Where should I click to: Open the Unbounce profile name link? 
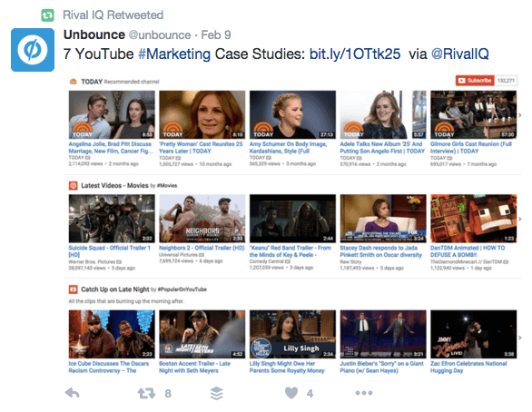[x=94, y=34]
